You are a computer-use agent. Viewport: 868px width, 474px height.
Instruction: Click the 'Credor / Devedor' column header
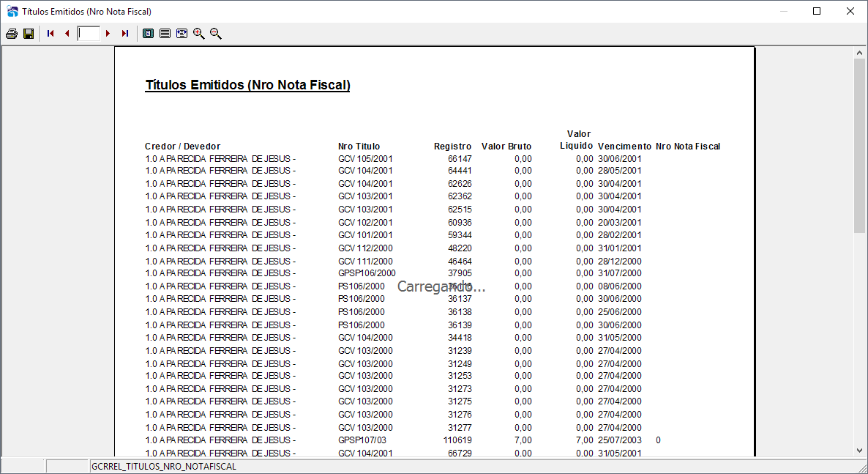pyautogui.click(x=183, y=147)
